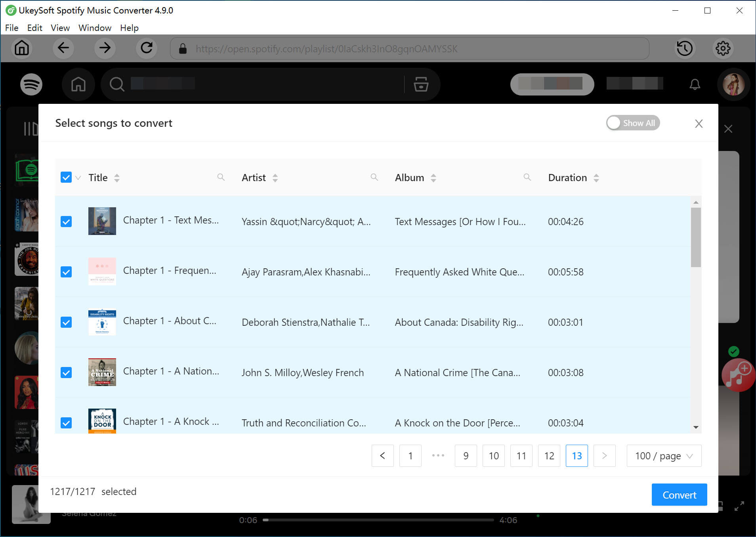The height and width of the screenshot is (537, 756).
Task: Jump to page 10
Action: (493, 456)
